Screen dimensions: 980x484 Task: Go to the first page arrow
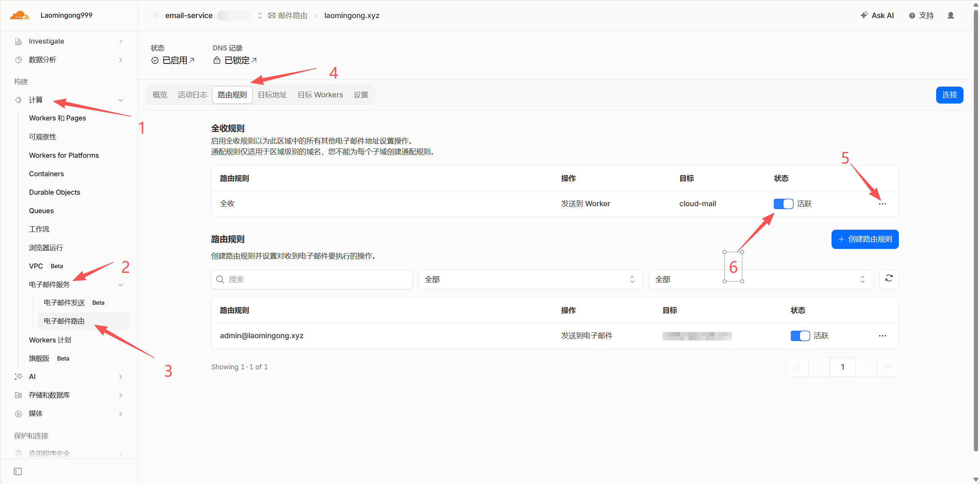tap(798, 367)
